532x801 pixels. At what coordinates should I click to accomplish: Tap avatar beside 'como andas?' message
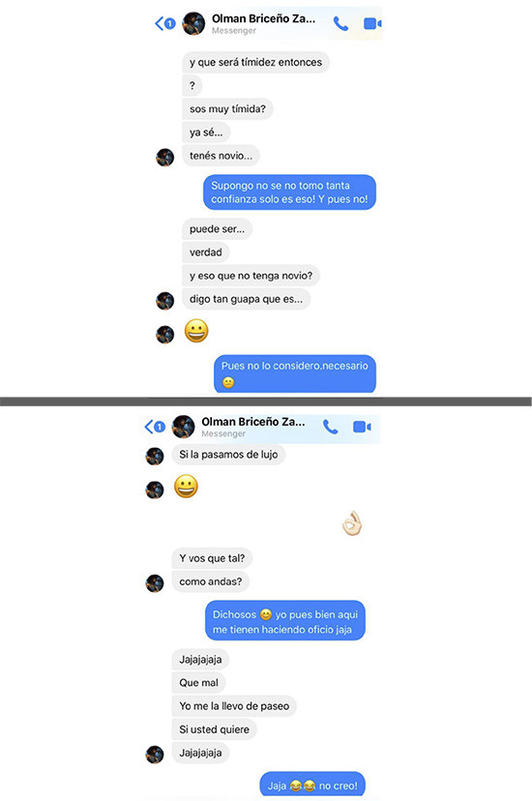pos(155,583)
